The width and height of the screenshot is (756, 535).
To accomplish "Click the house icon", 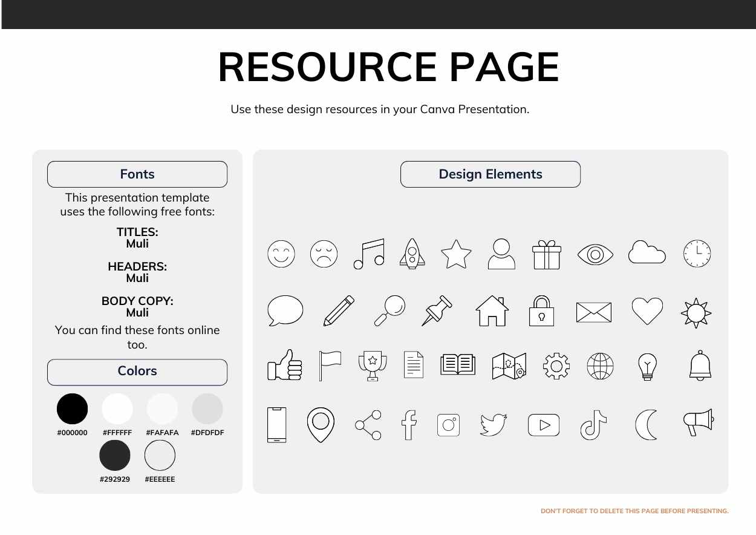I will 492,311.
